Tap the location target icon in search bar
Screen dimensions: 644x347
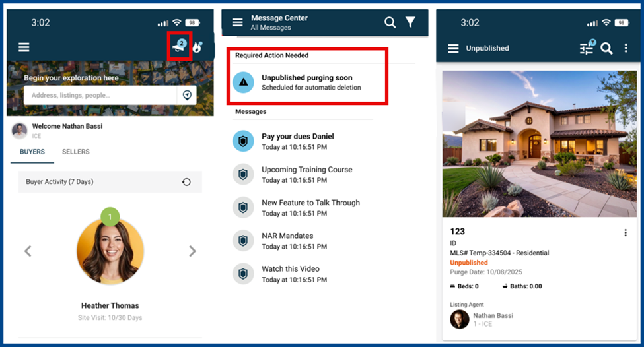pos(187,95)
